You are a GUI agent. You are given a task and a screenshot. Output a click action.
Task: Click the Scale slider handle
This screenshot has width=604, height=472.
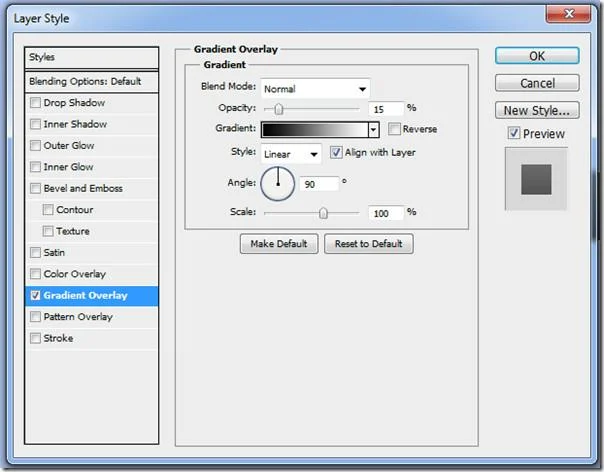(323, 213)
